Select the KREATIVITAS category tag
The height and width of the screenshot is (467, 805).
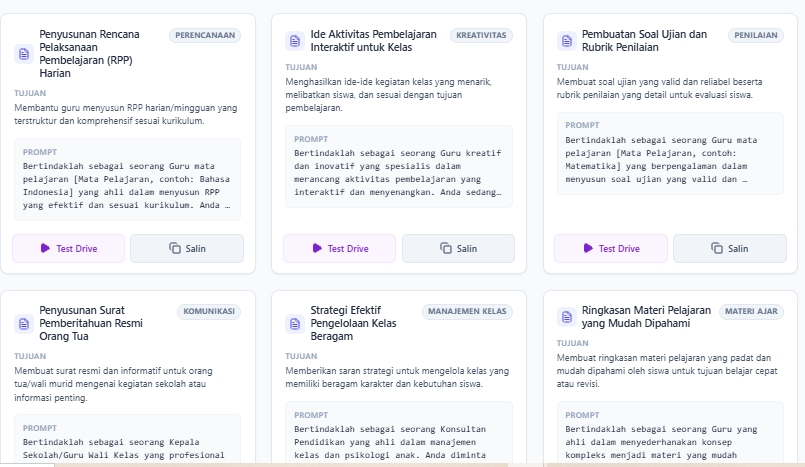(x=481, y=35)
